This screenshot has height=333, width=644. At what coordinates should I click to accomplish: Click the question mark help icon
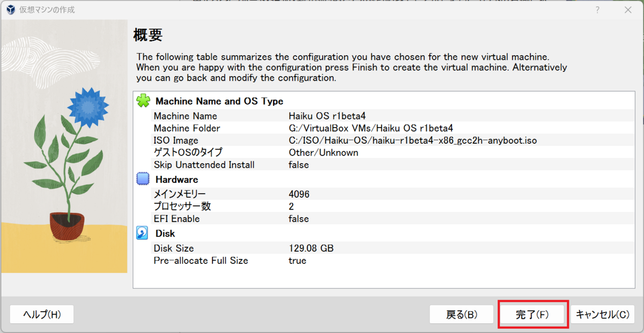597,10
